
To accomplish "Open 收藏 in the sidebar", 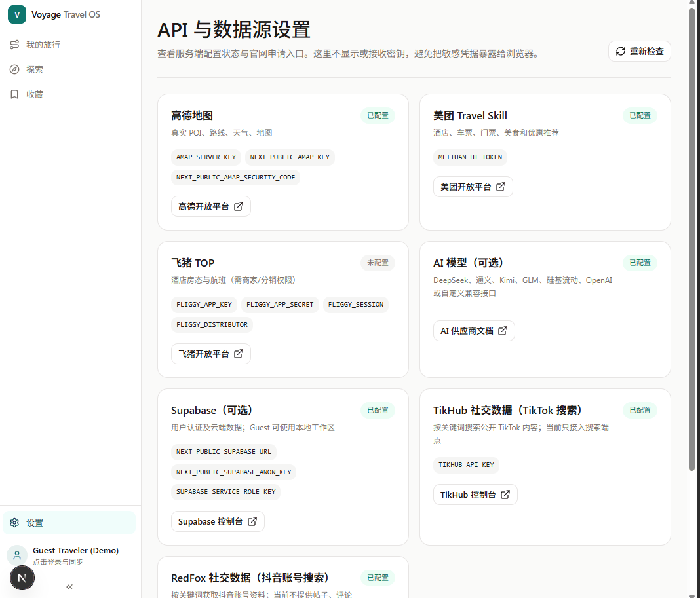I will 69,94.
